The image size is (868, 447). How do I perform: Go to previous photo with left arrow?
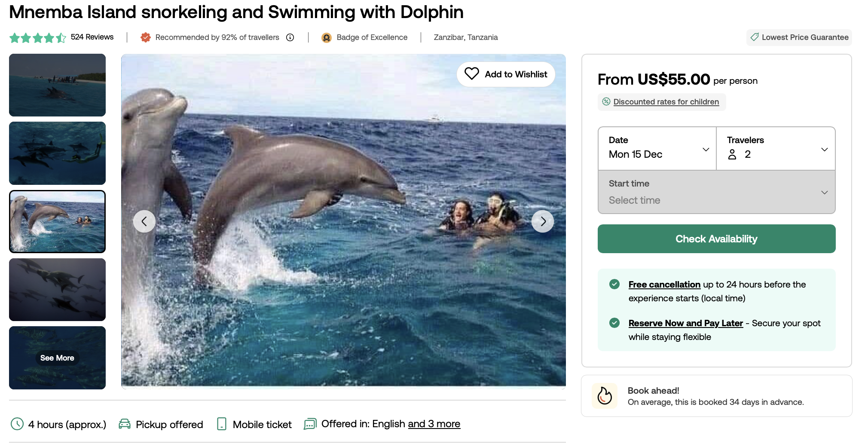tap(144, 221)
